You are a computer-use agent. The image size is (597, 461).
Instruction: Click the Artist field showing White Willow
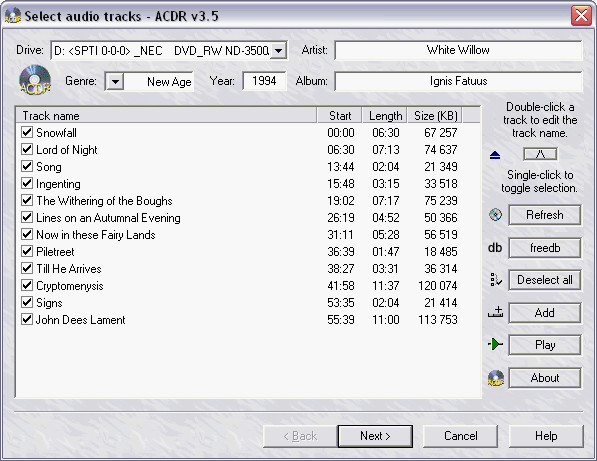(458, 50)
